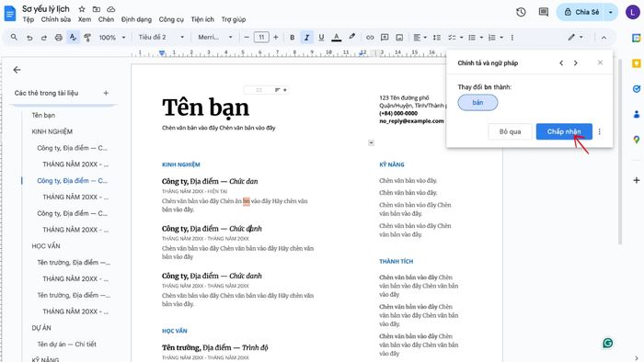The height and width of the screenshot is (362, 644).
Task: Jump to DỰ ÁN in the outline
Action: (x=41, y=328)
